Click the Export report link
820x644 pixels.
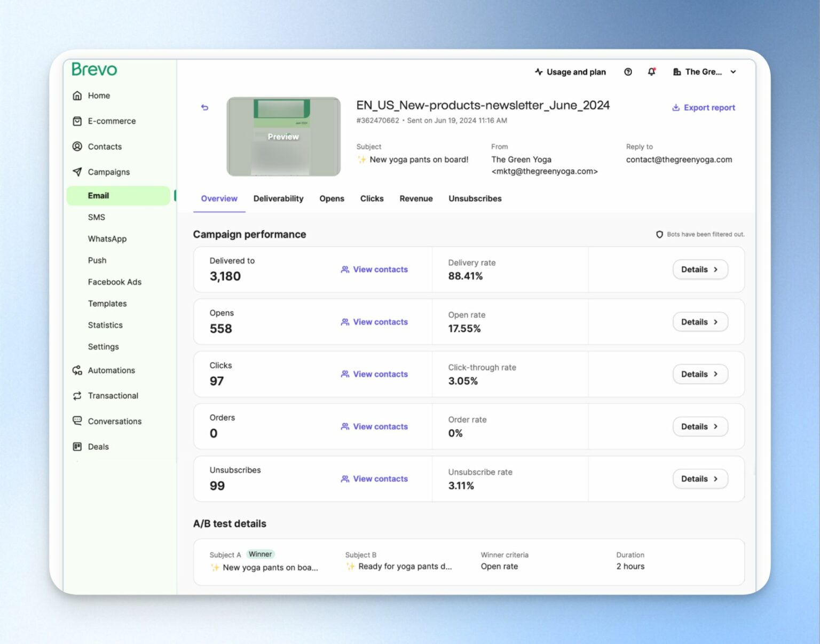click(x=703, y=107)
